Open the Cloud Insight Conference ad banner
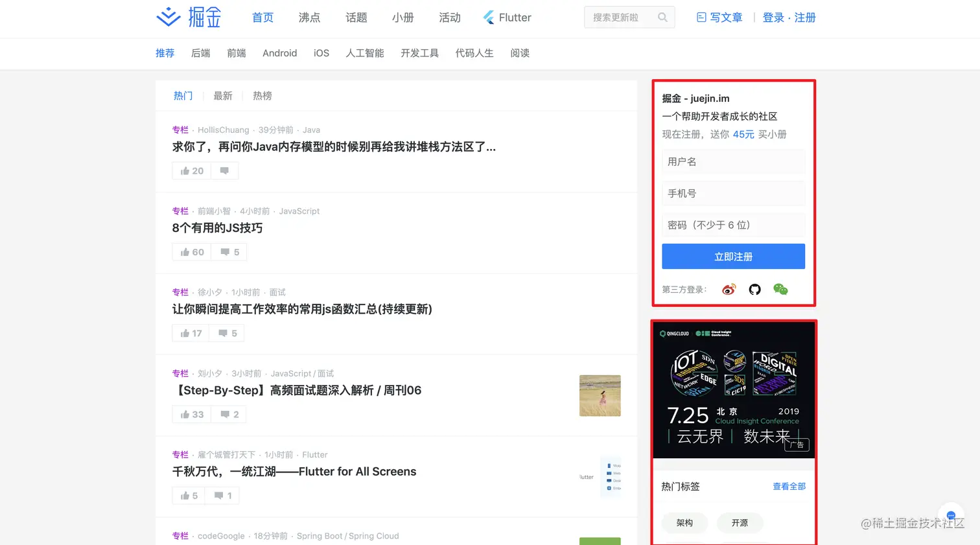 pyautogui.click(x=733, y=390)
